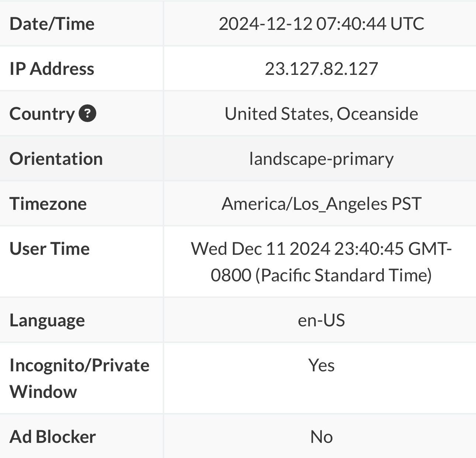This screenshot has width=476, height=458.
Task: Click the Yes value for Incognito
Action: pos(321,365)
